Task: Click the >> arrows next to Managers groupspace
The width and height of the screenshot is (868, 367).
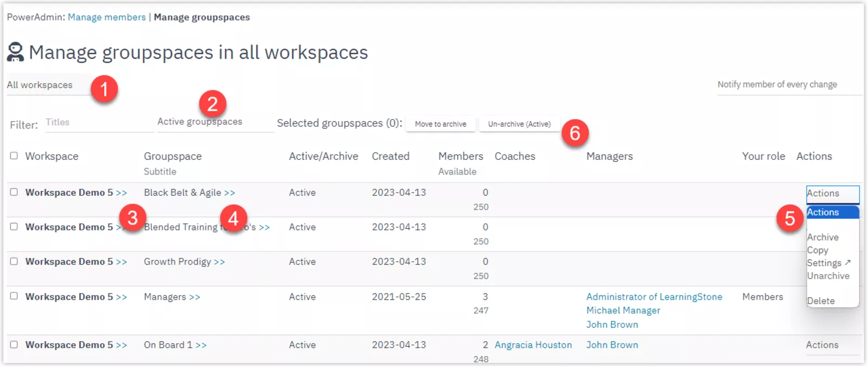Action: (x=194, y=297)
